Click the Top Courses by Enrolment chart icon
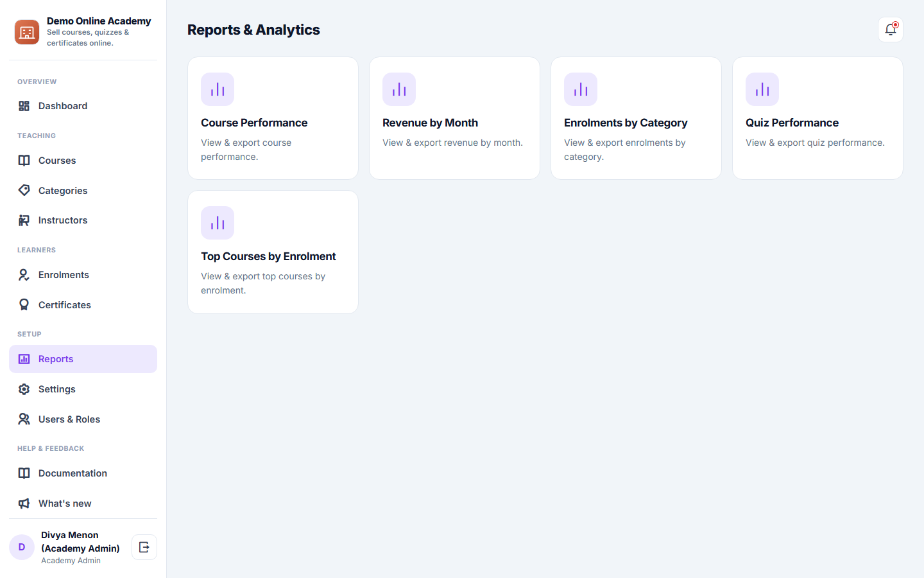 (218, 223)
